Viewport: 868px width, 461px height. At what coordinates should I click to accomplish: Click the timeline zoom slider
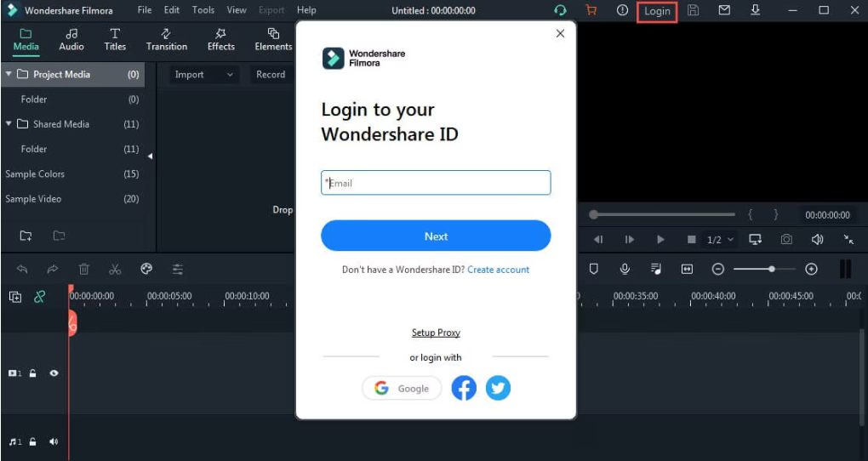coord(764,269)
